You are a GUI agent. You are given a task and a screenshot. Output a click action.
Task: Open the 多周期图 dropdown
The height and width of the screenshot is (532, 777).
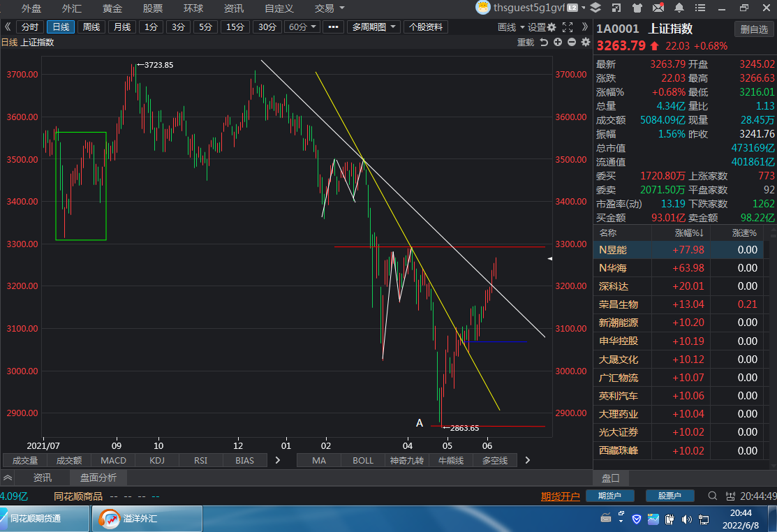pos(372,27)
